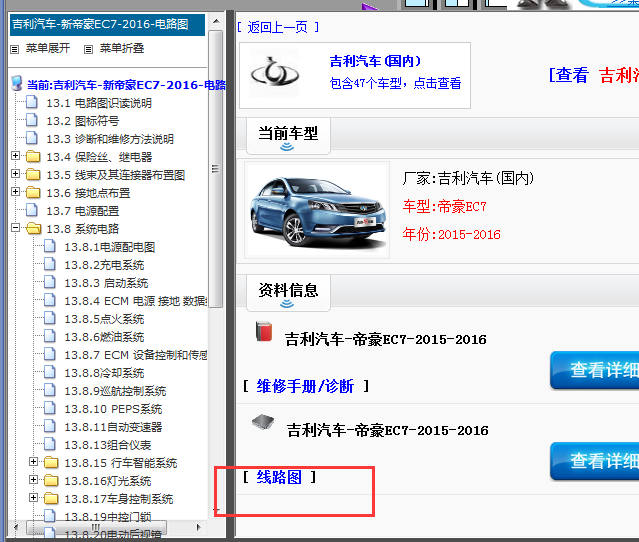Select 13.8.19中控门锁 tree item

[108, 517]
